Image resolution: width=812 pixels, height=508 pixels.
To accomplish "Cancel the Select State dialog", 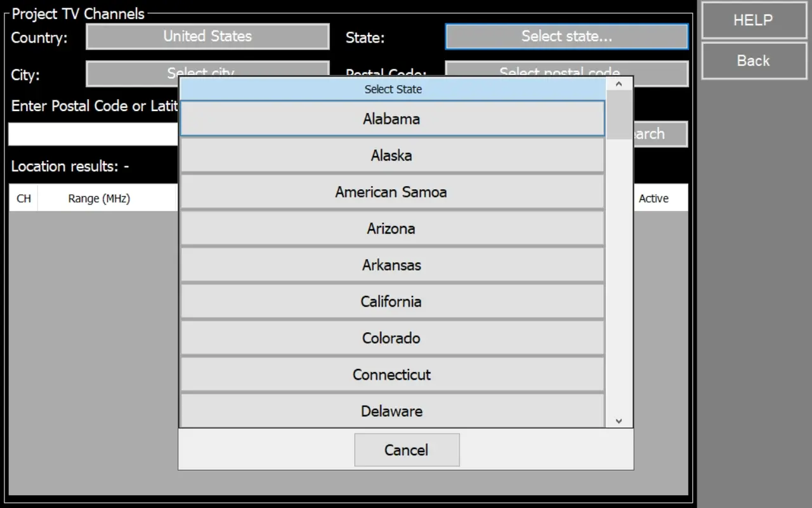I will (x=407, y=450).
